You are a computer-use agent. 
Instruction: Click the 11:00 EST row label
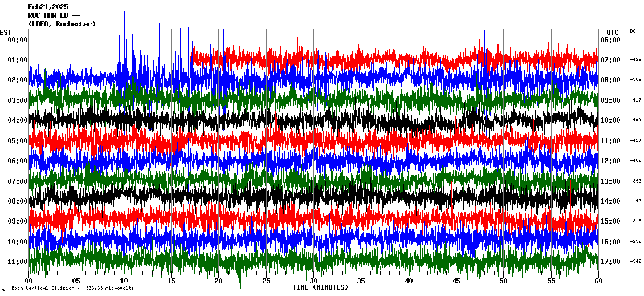[x=18, y=262]
